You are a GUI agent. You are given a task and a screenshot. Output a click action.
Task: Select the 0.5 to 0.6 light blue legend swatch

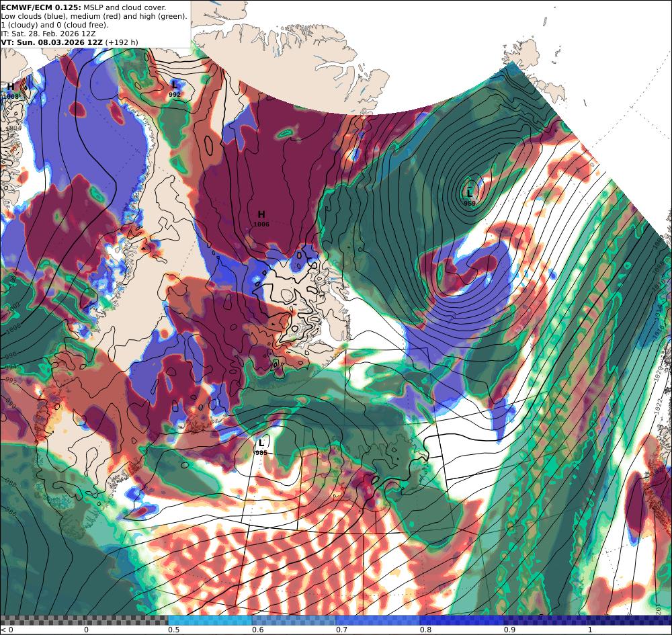[x=210, y=620]
